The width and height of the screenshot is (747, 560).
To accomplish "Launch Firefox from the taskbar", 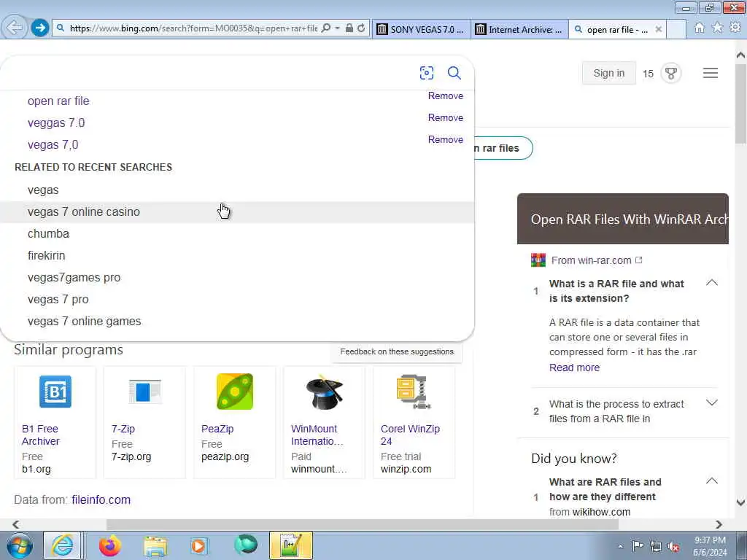I will tap(109, 546).
